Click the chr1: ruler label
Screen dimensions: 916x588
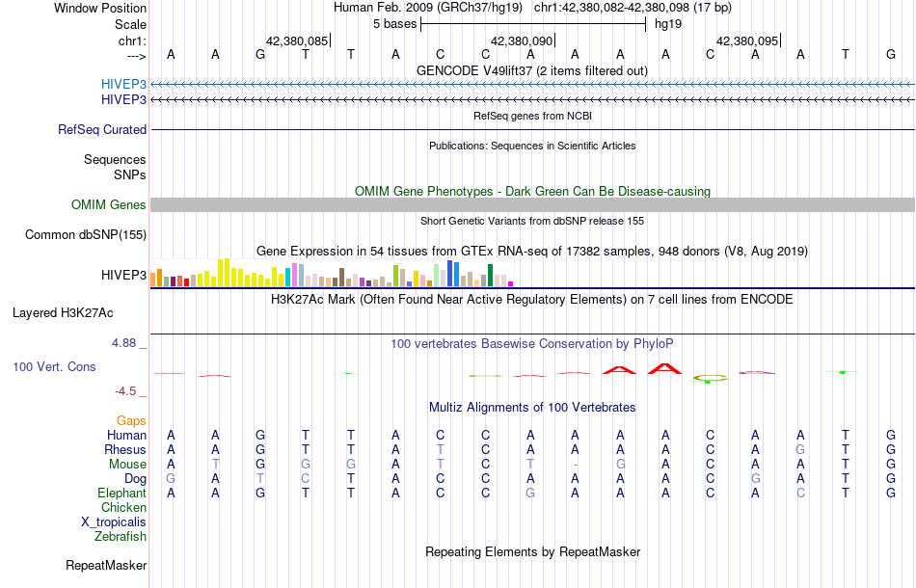132,40
